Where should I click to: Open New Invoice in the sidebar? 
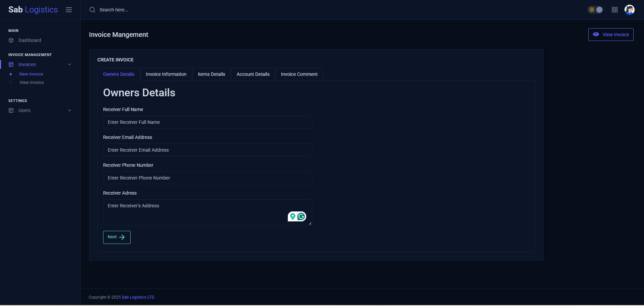[31, 74]
